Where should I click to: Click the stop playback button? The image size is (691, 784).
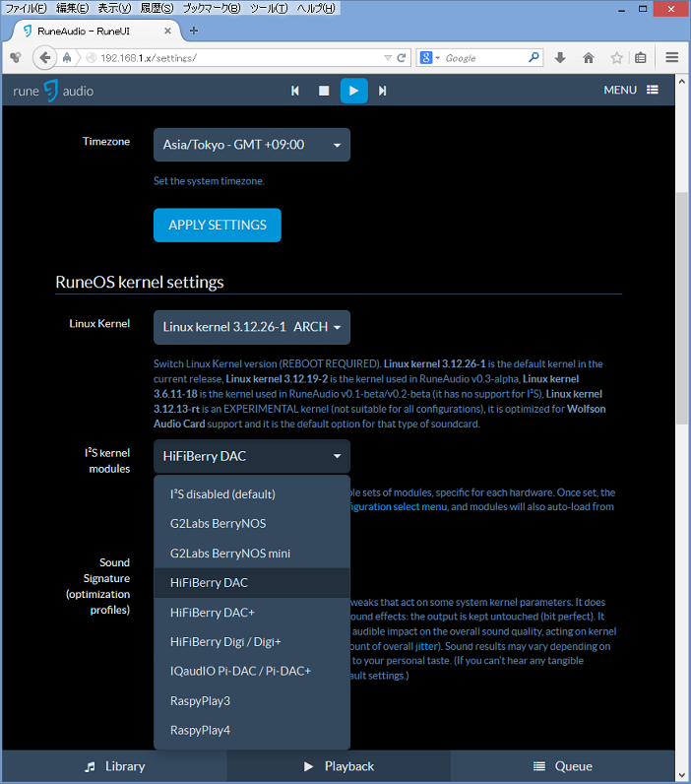(324, 91)
